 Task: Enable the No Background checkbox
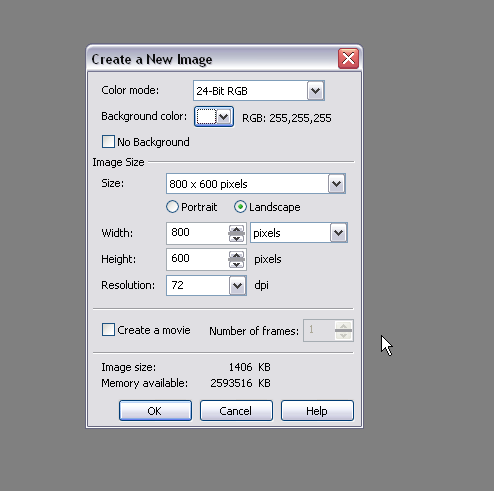[108, 142]
